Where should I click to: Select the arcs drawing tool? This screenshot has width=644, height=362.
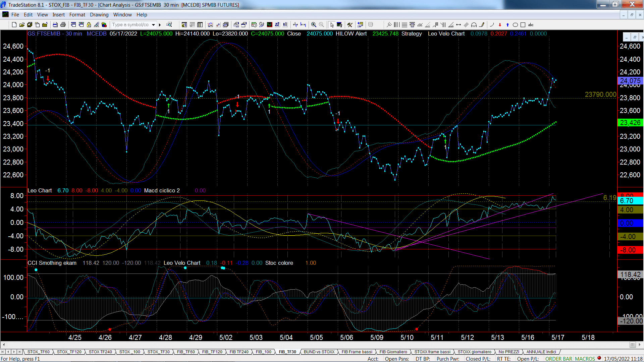coord(474,25)
